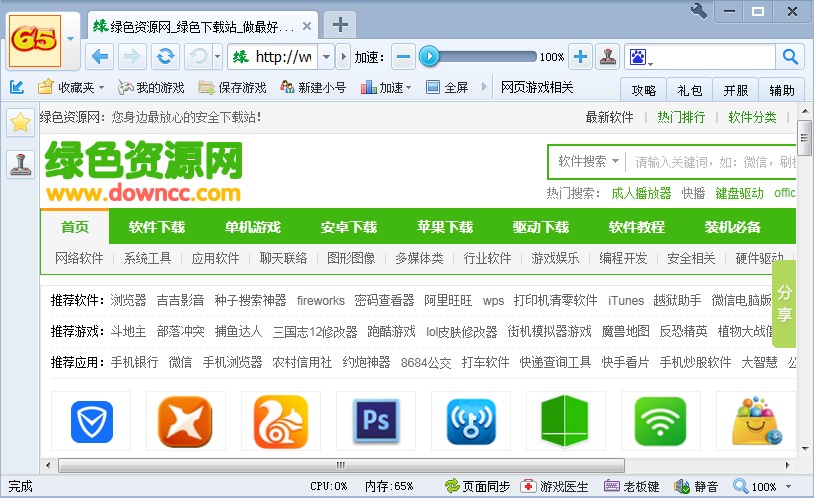Image resolution: width=814 pixels, height=498 pixels.
Task: Click the joystick sidebar icon
Action: pos(20,164)
